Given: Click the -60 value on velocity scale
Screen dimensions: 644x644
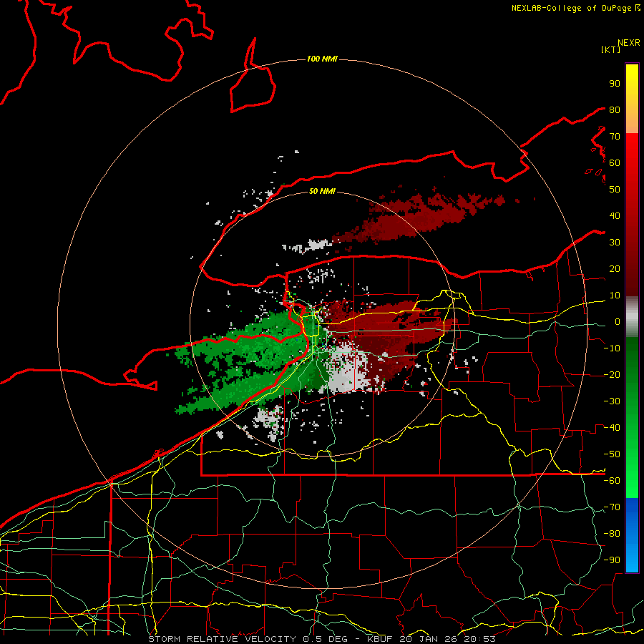Looking at the screenshot, I should tap(612, 481).
